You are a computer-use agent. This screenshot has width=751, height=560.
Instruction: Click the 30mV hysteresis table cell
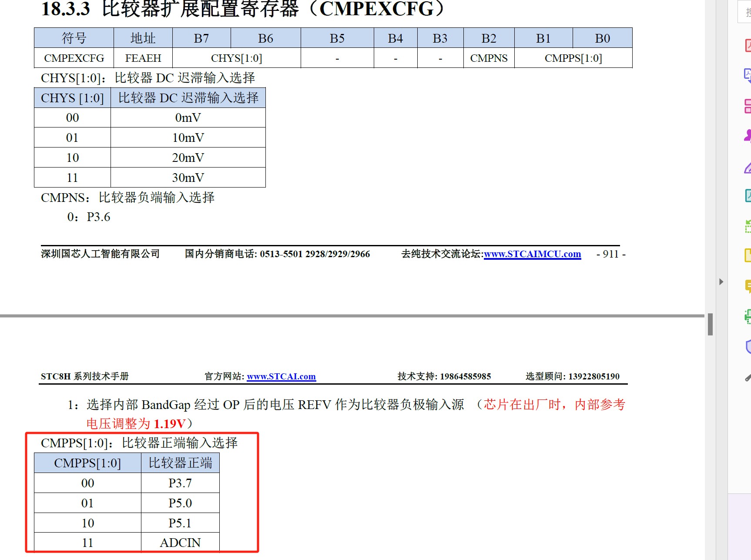(188, 178)
